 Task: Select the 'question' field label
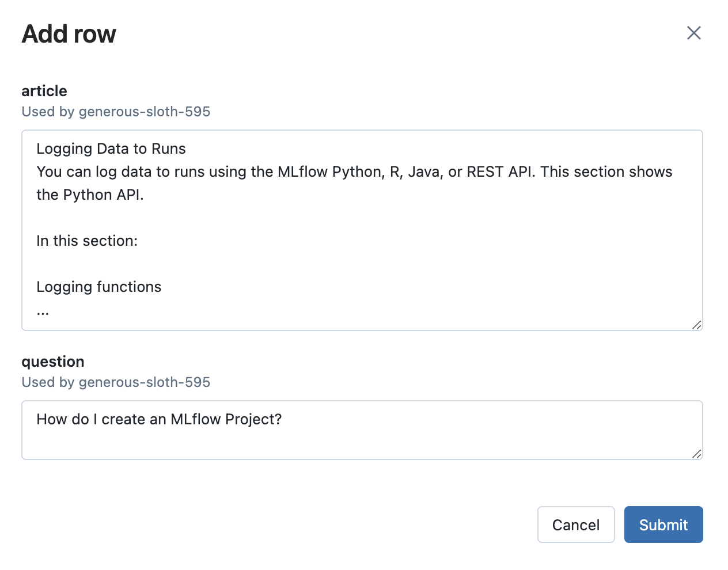pos(53,362)
